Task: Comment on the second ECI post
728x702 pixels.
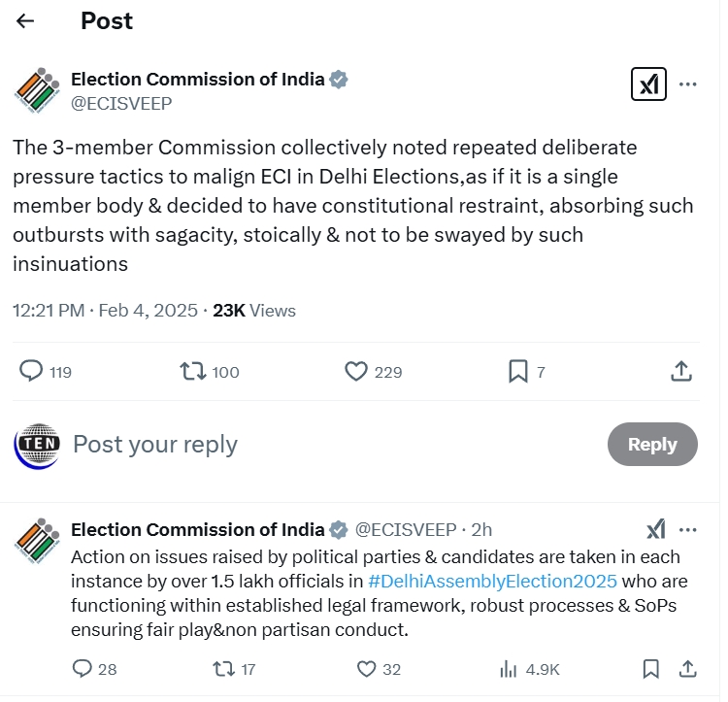Action: [83, 668]
